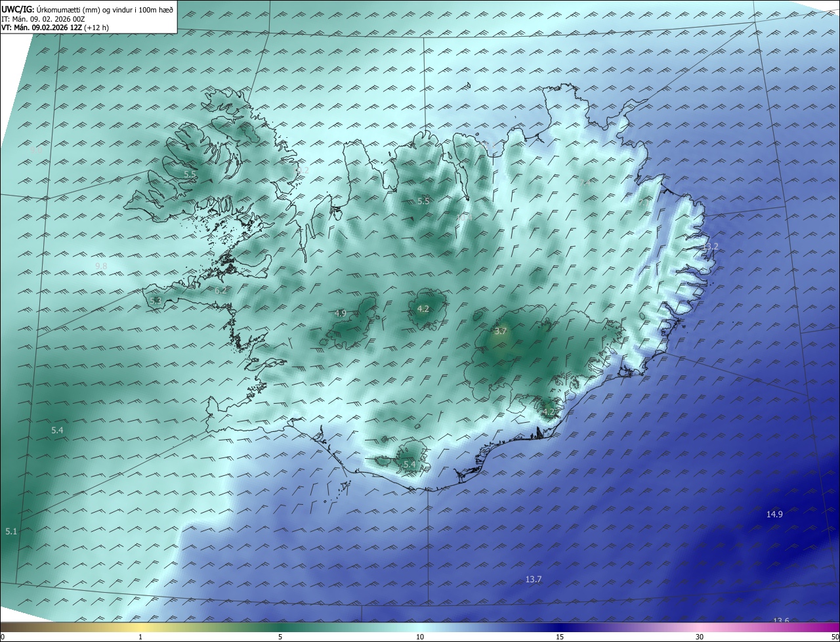
Task: Select the initialization time line 'IT: Mán. 09. 02. 2026 00Z'
Action: point(42,18)
